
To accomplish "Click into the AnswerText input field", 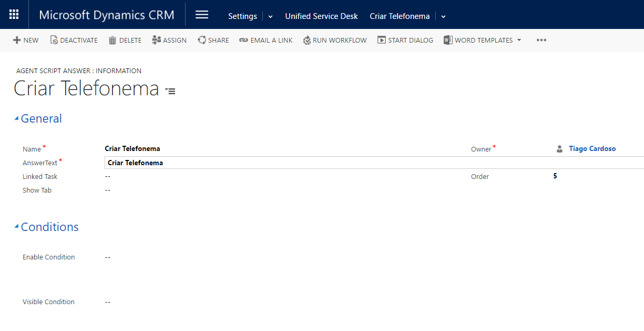I will (x=368, y=163).
